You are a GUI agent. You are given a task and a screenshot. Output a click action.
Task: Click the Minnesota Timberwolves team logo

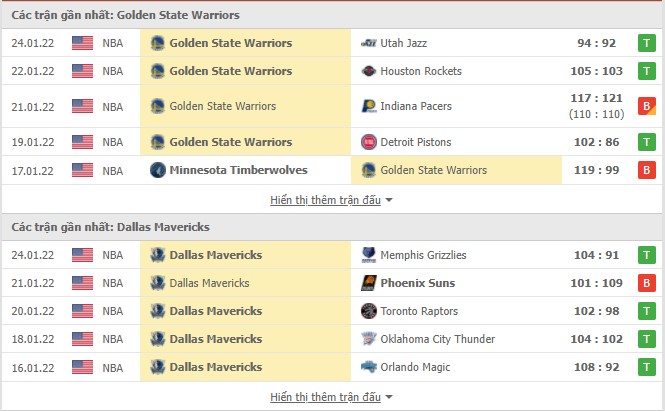[157, 170]
